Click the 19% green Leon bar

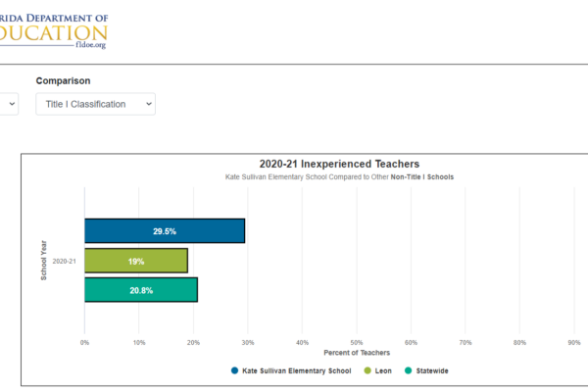click(x=136, y=261)
